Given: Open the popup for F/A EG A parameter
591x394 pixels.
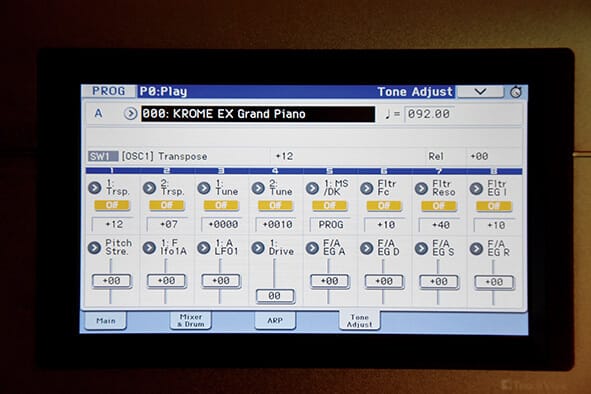Looking at the screenshot, I should [312, 248].
